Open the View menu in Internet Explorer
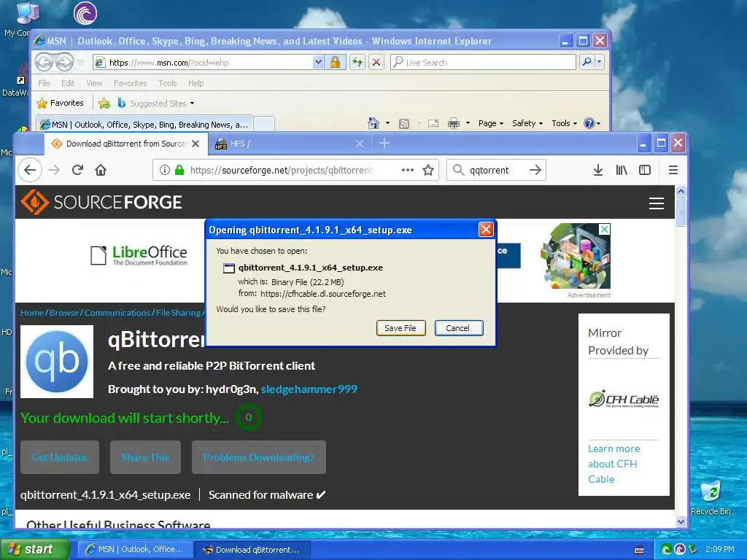The width and height of the screenshot is (747, 560). tap(94, 83)
